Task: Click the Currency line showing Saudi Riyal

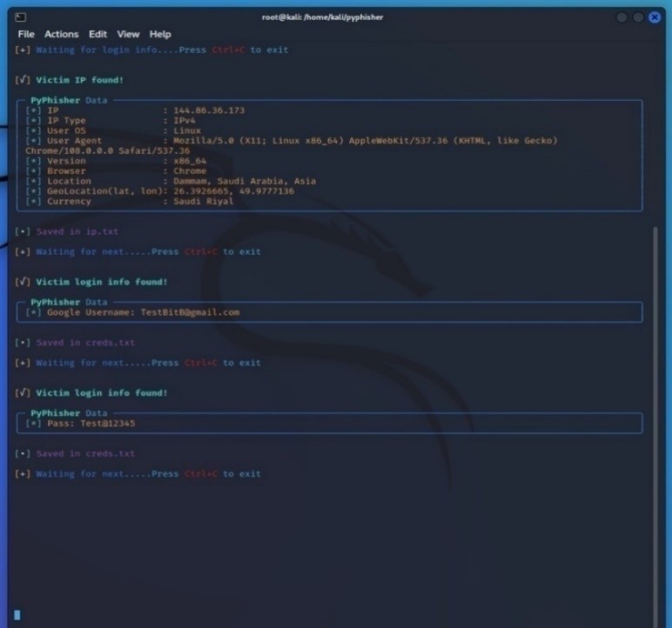Action: 131,202
